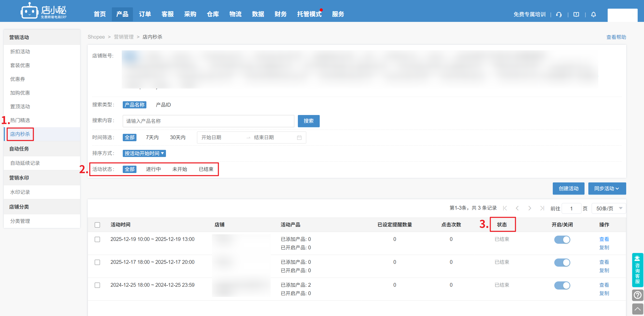Image resolution: width=644 pixels, height=316 pixels.
Task: Click the page number input next to 前往
Action: [x=571, y=208]
